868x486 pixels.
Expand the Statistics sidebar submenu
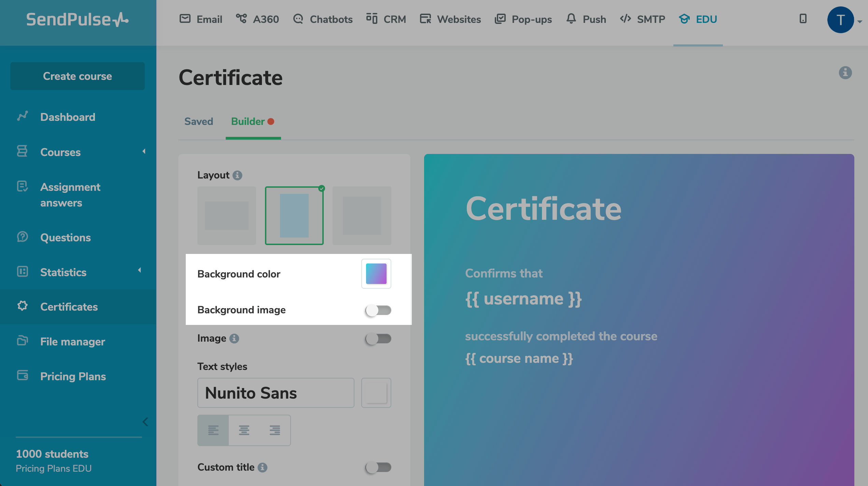pos(139,270)
